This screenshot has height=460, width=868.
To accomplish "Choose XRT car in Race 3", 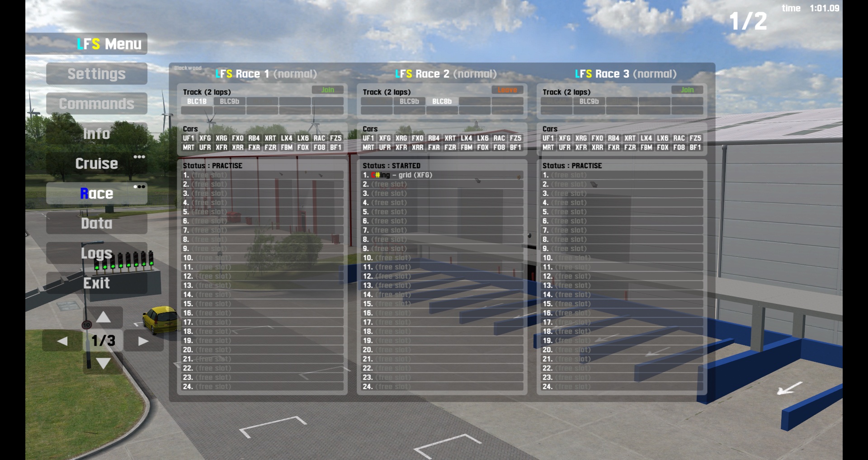I will (630, 138).
